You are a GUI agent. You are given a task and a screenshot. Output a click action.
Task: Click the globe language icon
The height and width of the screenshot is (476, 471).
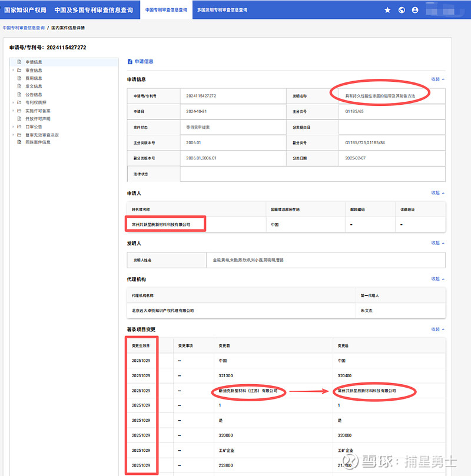pyautogui.click(x=402, y=10)
